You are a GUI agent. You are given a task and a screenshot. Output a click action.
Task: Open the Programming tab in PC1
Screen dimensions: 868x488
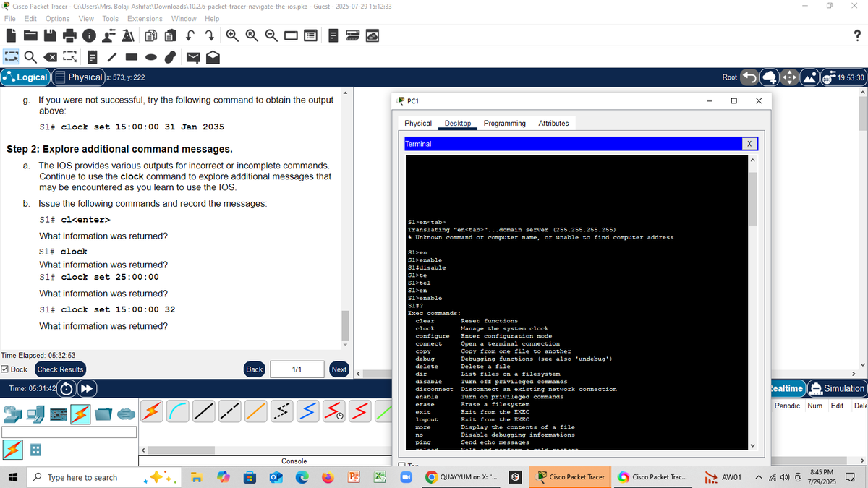(504, 124)
